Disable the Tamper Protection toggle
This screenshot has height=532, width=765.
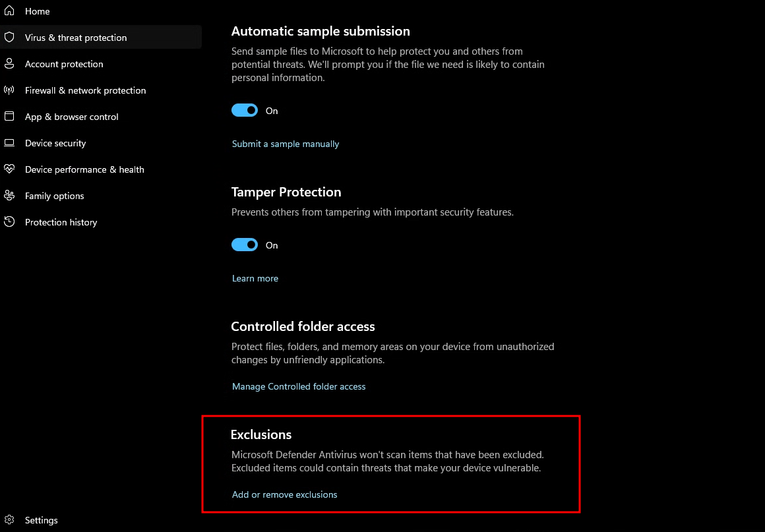point(245,245)
